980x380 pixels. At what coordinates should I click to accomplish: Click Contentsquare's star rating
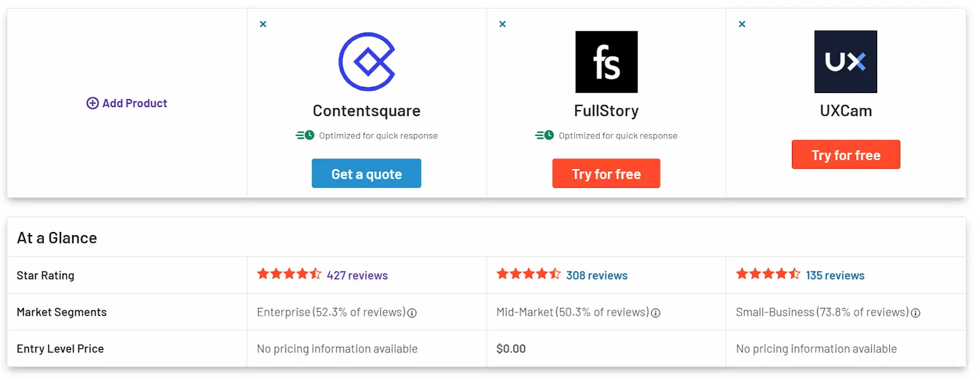click(x=289, y=274)
